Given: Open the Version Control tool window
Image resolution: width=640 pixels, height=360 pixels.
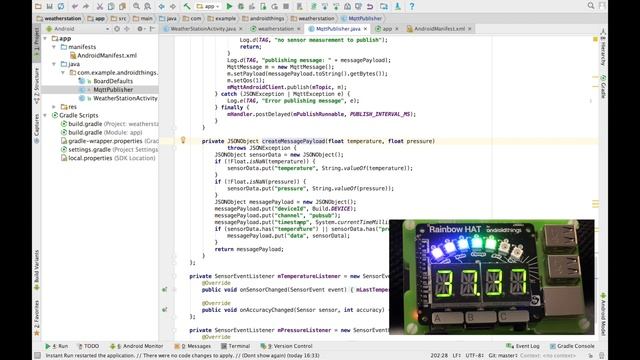Looking at the screenshot, I should (287, 346).
